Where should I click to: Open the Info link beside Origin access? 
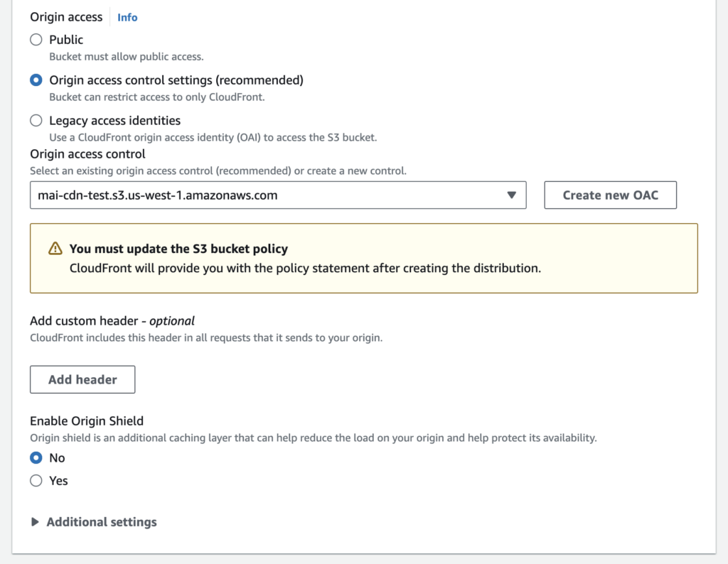(x=127, y=17)
